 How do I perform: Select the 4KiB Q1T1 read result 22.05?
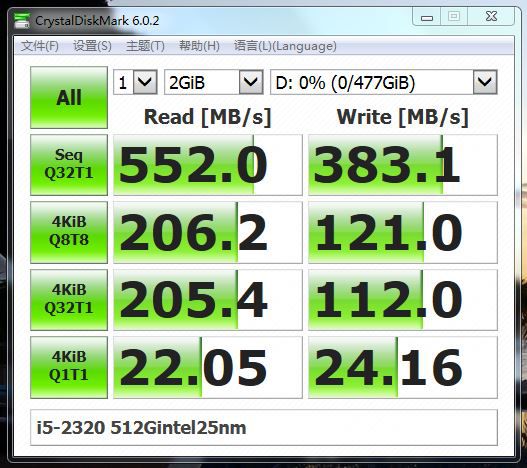(x=208, y=367)
